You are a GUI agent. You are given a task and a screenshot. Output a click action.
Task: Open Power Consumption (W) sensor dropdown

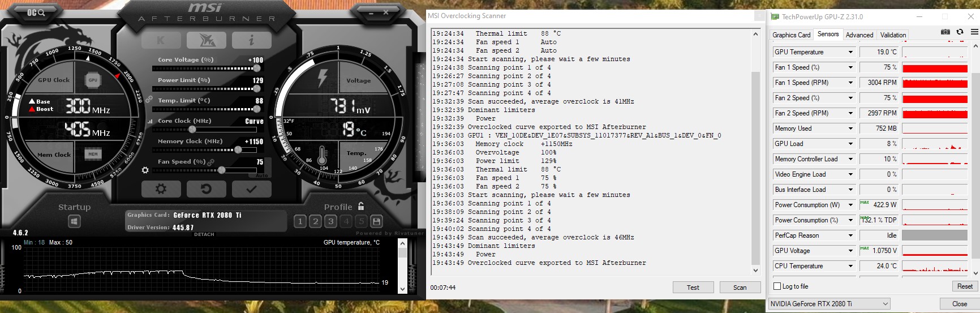[850, 205]
